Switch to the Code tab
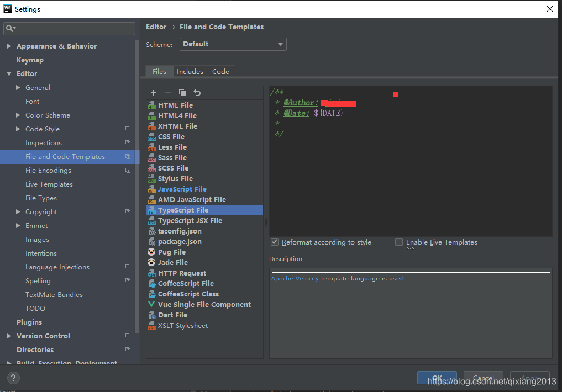 point(221,71)
